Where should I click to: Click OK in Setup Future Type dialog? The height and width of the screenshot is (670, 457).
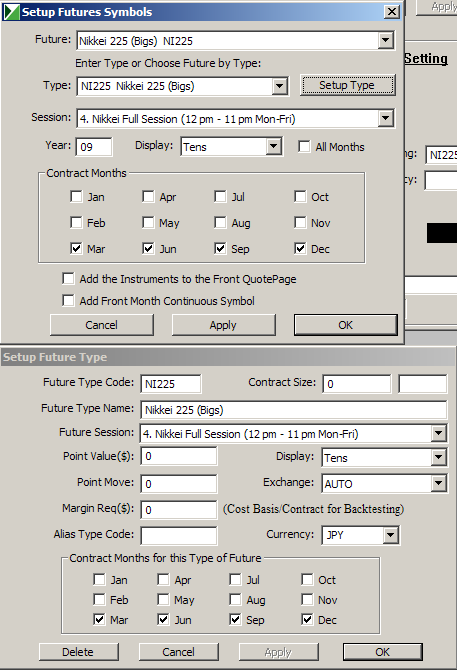click(383, 652)
